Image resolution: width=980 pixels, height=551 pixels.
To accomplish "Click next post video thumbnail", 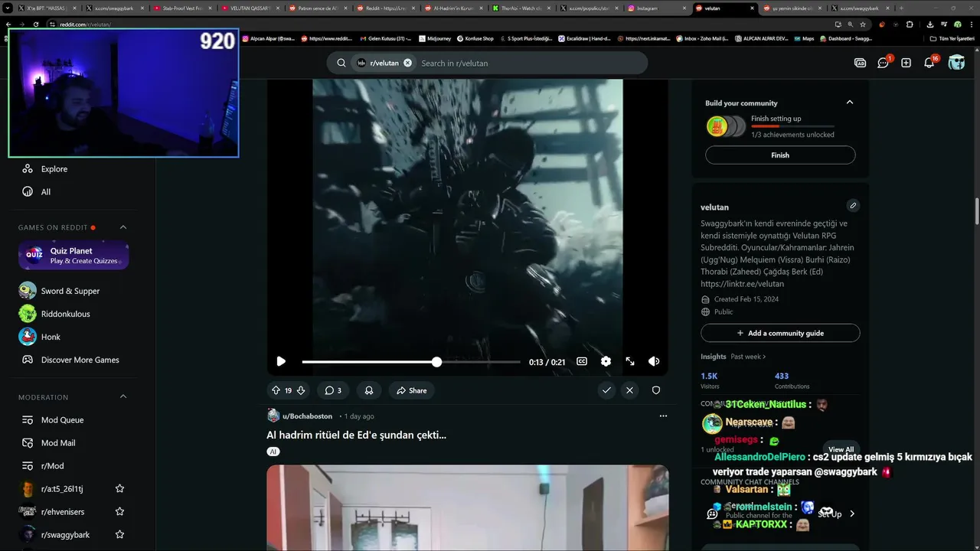I will pos(467,508).
